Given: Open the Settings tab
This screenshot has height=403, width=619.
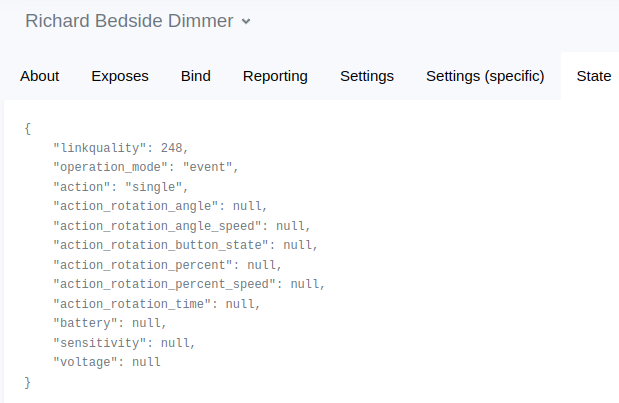Looking at the screenshot, I should coord(367,76).
